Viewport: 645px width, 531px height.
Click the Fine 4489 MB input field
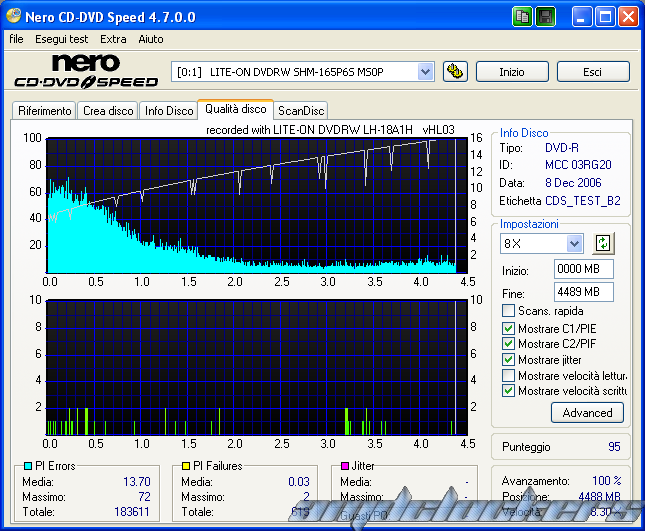click(583, 291)
